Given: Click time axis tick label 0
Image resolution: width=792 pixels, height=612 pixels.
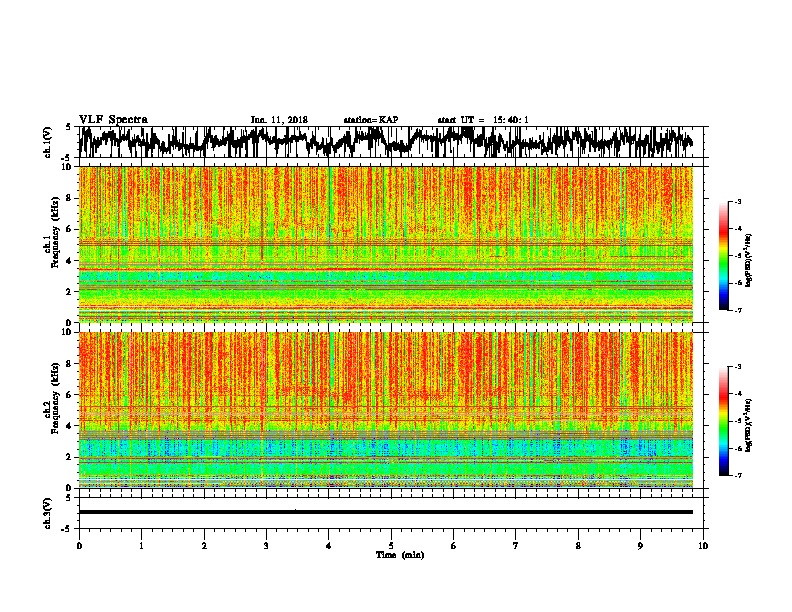Looking at the screenshot, I should (x=79, y=546).
